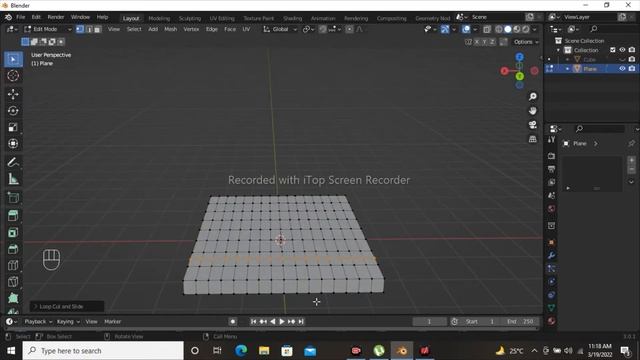This screenshot has height=360, width=640.
Task: Hide the Collection with eye icon
Action: [x=622, y=50]
